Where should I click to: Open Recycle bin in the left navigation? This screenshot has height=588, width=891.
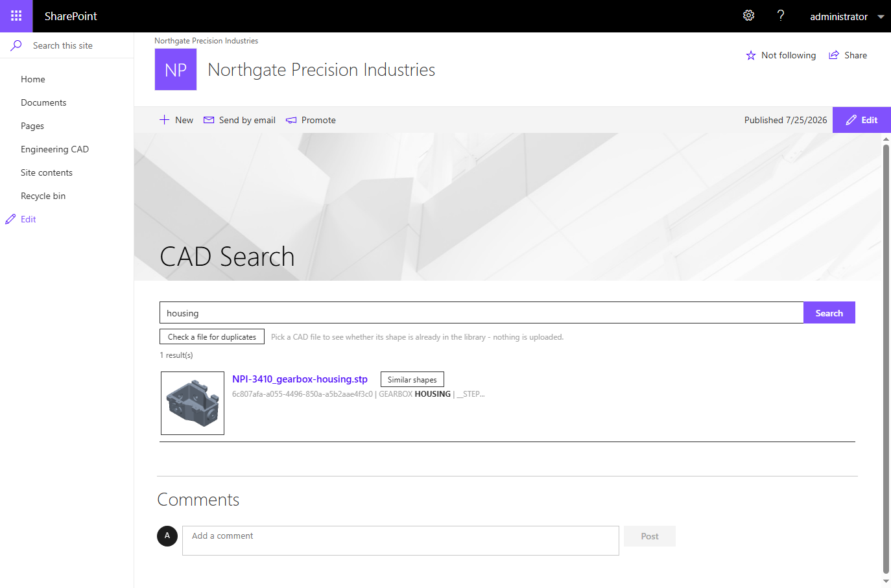[43, 196]
